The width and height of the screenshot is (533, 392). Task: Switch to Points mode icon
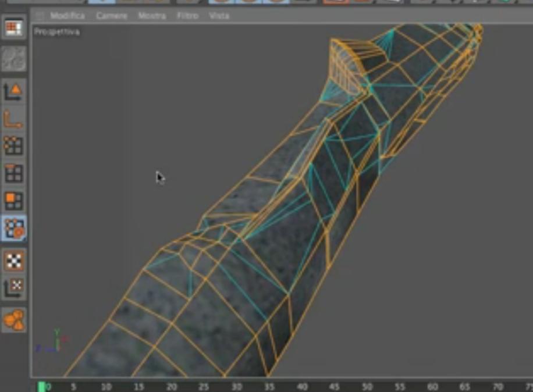(x=14, y=146)
